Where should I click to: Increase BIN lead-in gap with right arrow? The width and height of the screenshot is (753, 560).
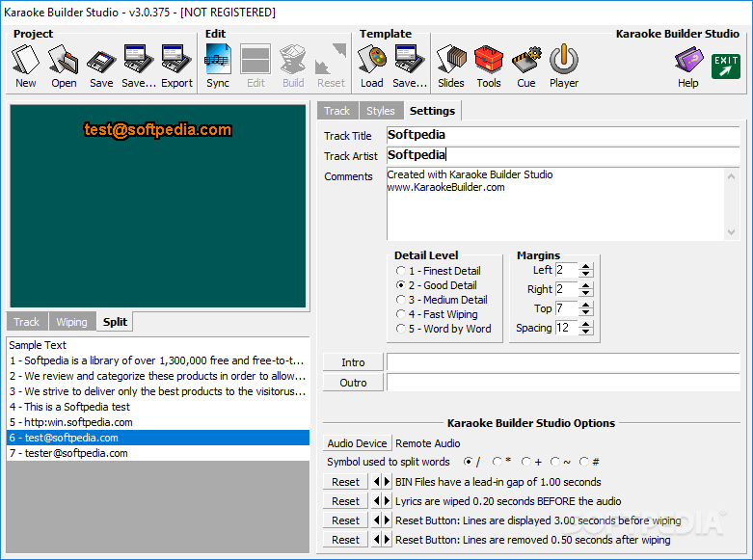[x=387, y=481]
